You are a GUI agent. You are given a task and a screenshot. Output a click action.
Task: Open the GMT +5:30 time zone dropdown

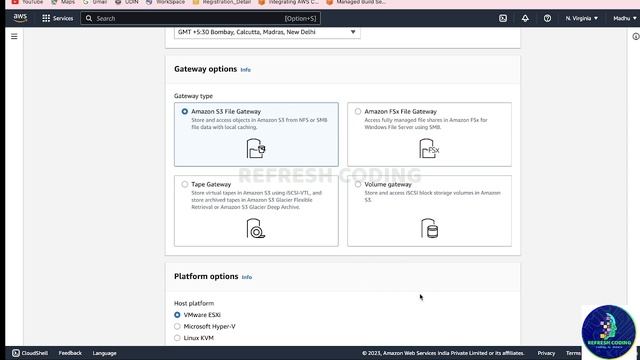[x=267, y=32]
